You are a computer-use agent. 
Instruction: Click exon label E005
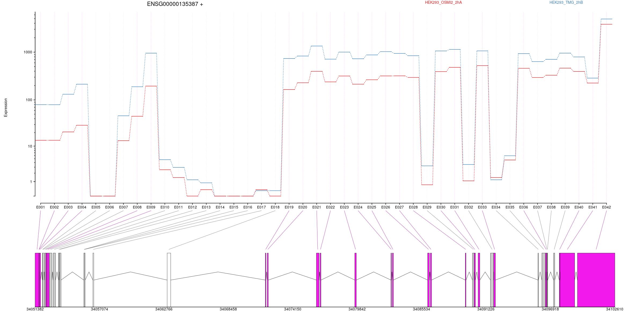tap(96, 207)
